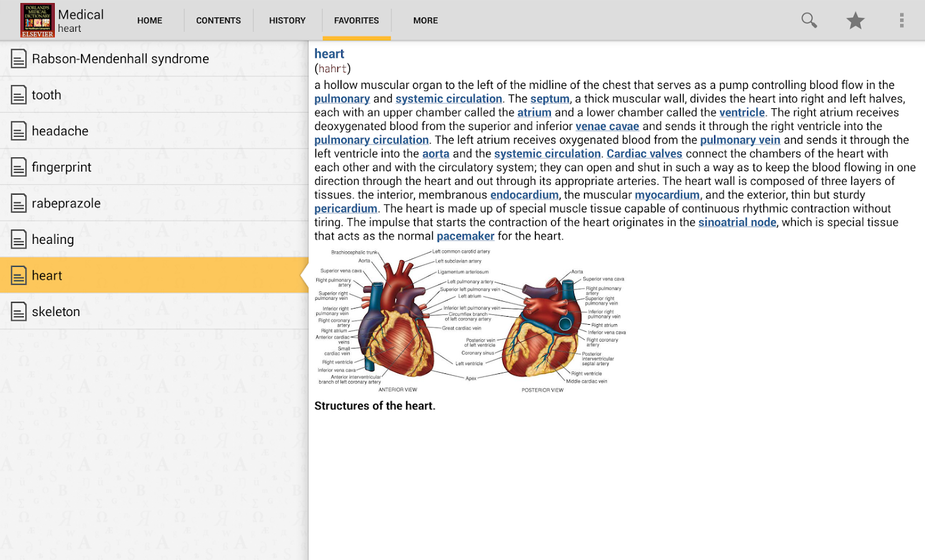Viewport: 925px width, 560px height.
Task: Open the CONTENTS tab
Action: pyautogui.click(x=218, y=20)
